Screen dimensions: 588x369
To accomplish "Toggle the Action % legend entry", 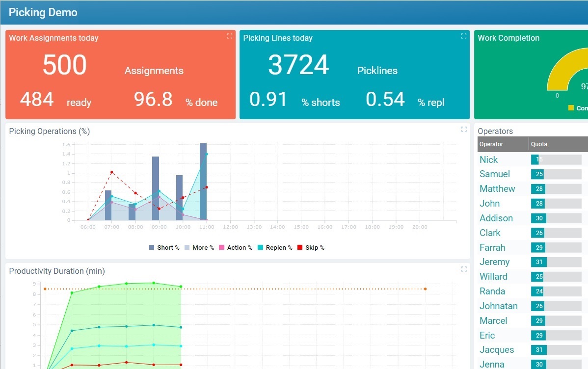I will 236,247.
